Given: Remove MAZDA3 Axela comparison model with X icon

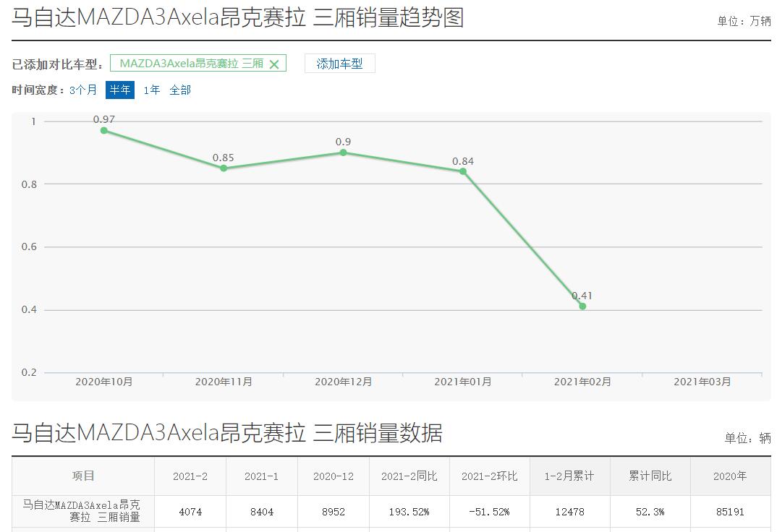Looking at the screenshot, I should (x=274, y=64).
